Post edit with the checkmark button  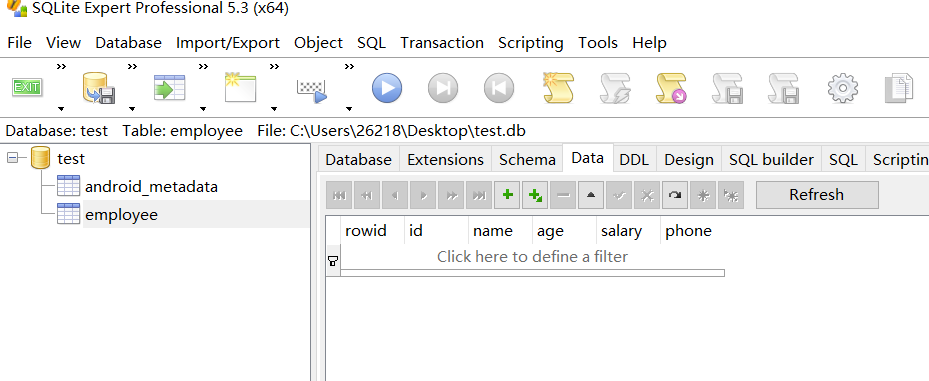619,195
